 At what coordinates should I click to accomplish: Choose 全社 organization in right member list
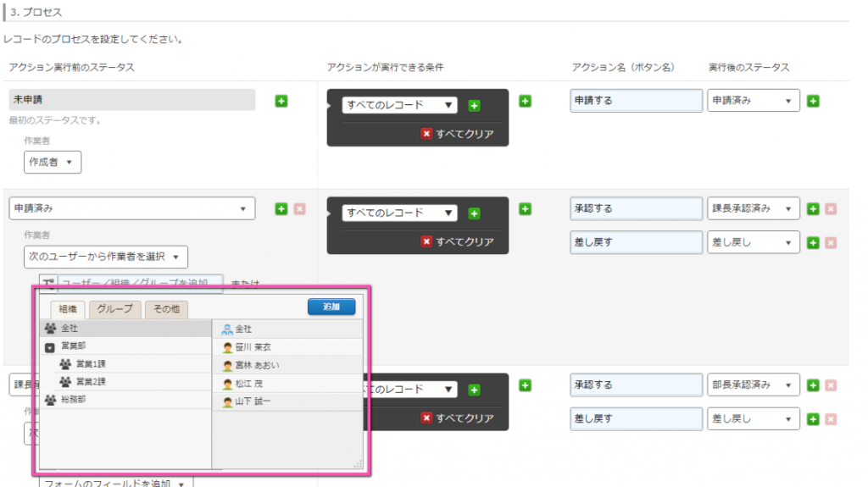(x=288, y=329)
